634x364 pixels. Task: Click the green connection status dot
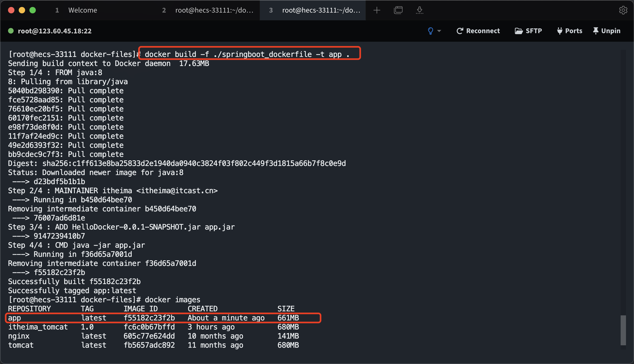11,31
